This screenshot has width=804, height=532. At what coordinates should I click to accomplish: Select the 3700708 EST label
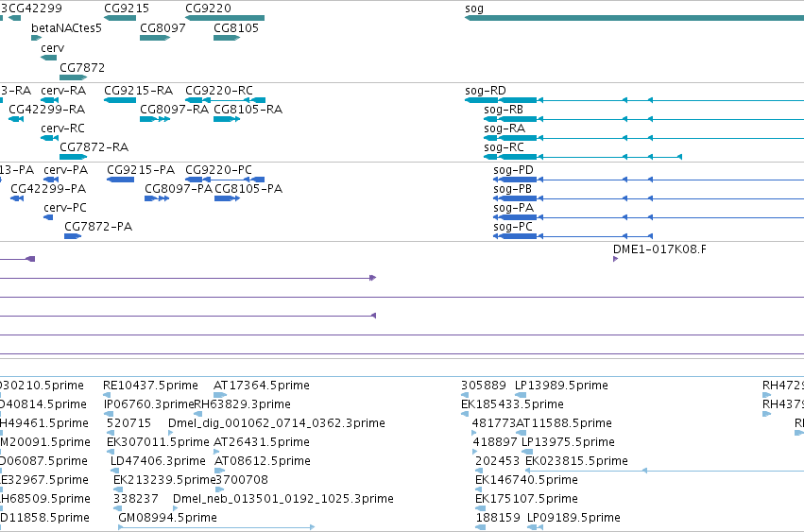241,481
